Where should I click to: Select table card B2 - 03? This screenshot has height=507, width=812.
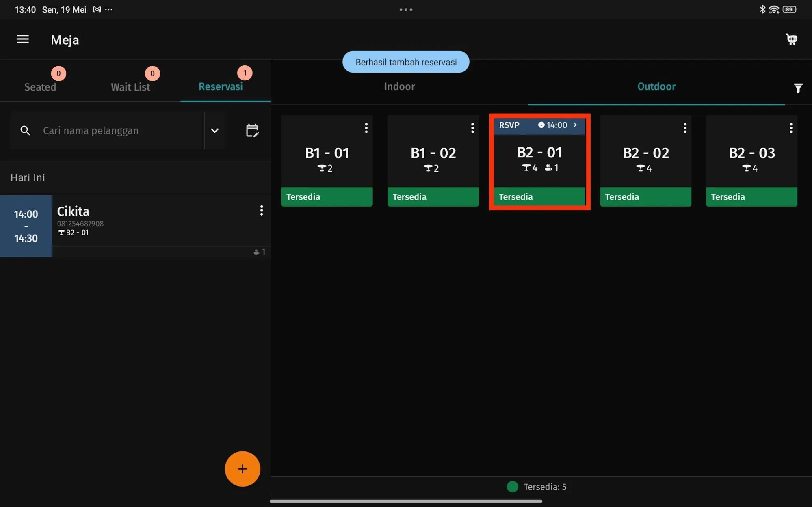(x=751, y=161)
